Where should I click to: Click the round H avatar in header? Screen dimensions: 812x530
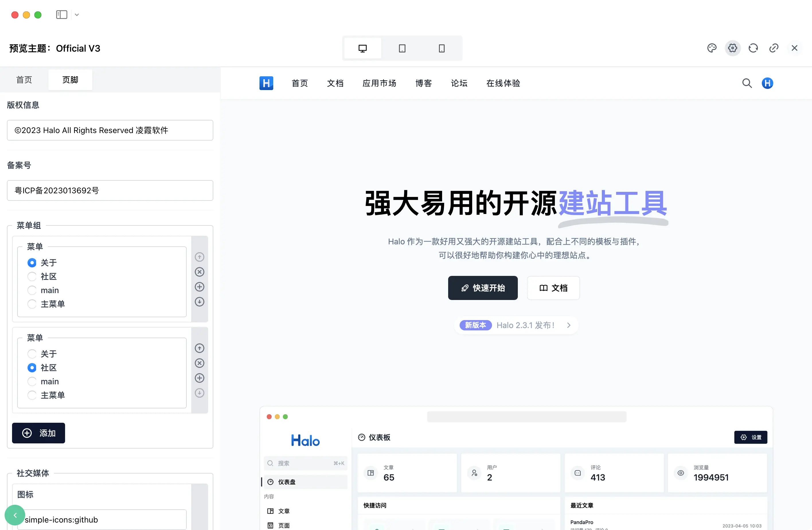768,83
